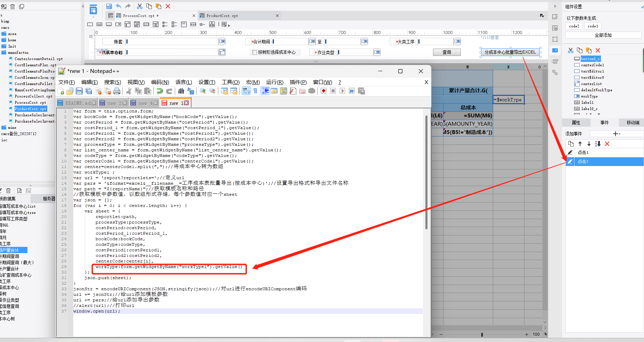Open 账套 dropdown arrow
644x342 pixels.
pos(222,41)
